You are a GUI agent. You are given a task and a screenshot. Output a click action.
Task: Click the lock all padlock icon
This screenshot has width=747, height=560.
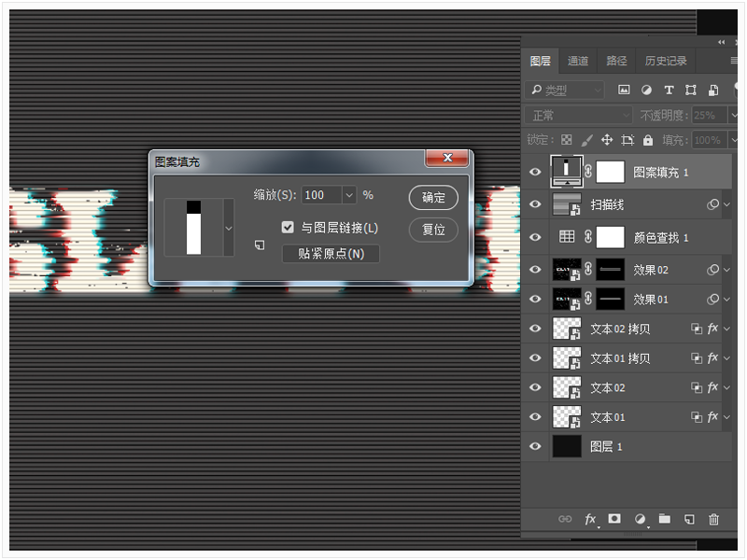(x=647, y=139)
